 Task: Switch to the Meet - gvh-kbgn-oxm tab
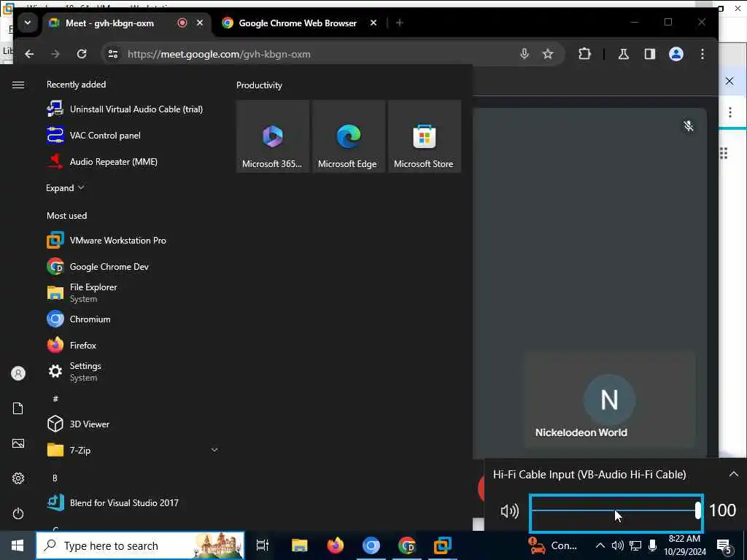(109, 23)
